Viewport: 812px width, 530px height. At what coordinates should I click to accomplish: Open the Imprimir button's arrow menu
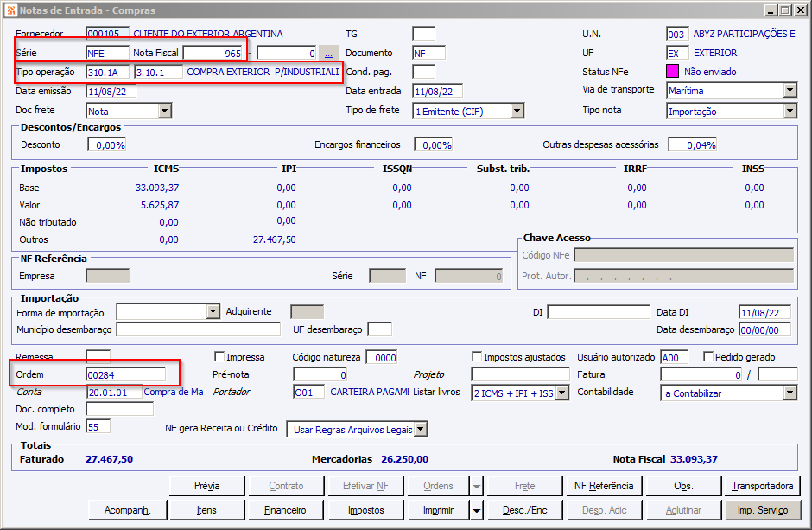476,510
